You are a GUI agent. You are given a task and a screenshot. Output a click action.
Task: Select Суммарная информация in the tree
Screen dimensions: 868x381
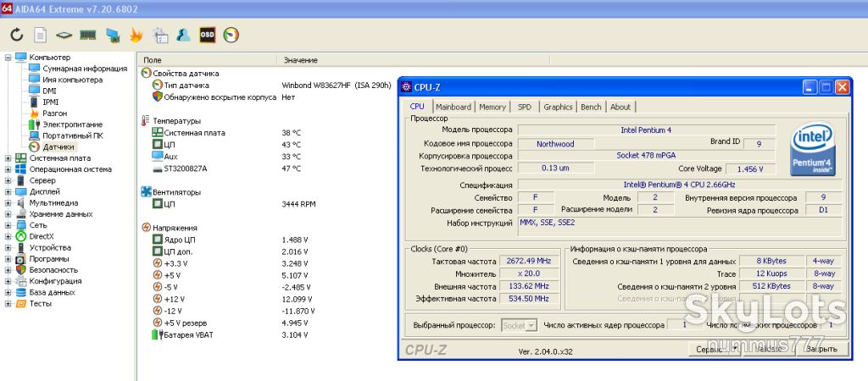(85, 69)
